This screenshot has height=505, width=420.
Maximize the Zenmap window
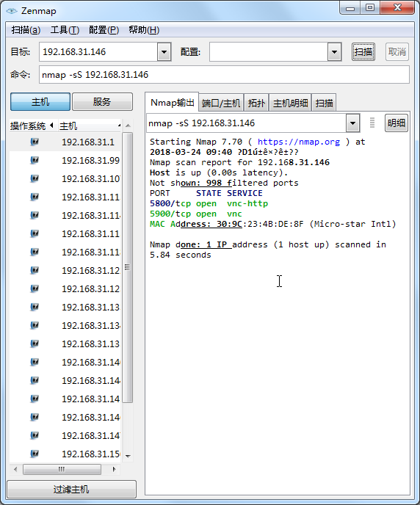click(370, 8)
